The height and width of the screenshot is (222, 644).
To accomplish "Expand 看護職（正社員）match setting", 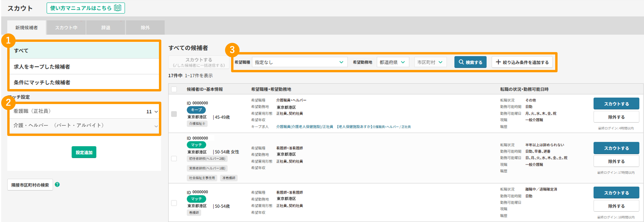I will [156, 112].
